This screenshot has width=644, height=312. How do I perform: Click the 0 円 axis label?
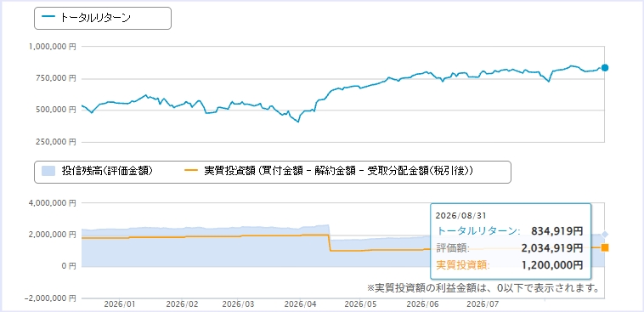(70, 266)
